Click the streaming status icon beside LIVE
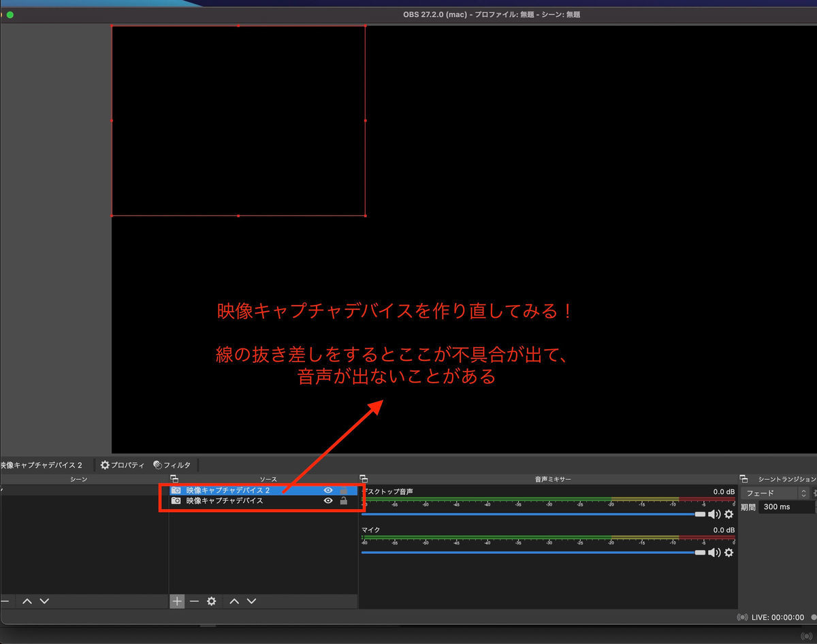The height and width of the screenshot is (644, 817). point(743,617)
